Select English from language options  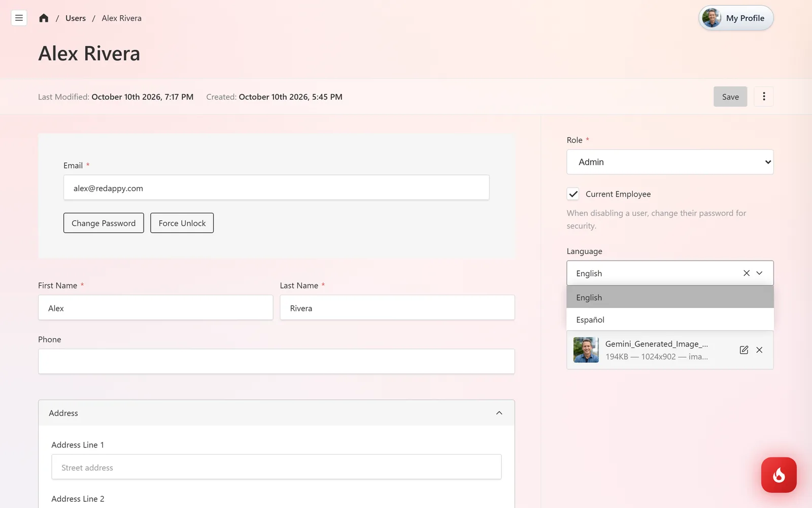(670, 297)
